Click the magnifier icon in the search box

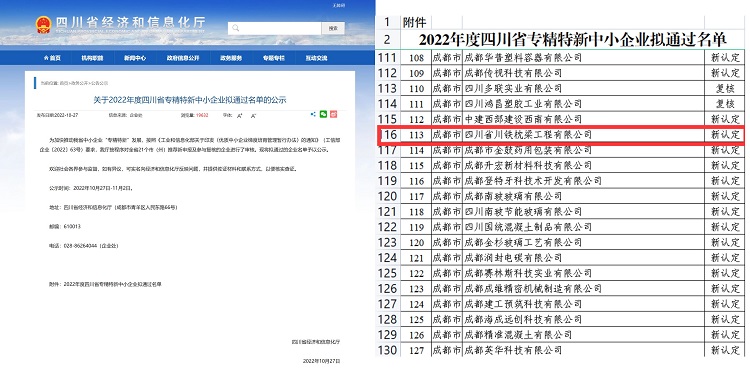coord(235,28)
